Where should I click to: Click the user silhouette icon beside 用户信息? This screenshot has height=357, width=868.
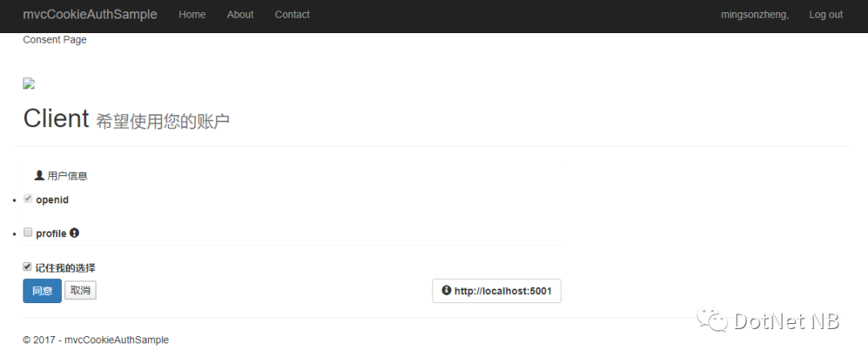(x=39, y=175)
